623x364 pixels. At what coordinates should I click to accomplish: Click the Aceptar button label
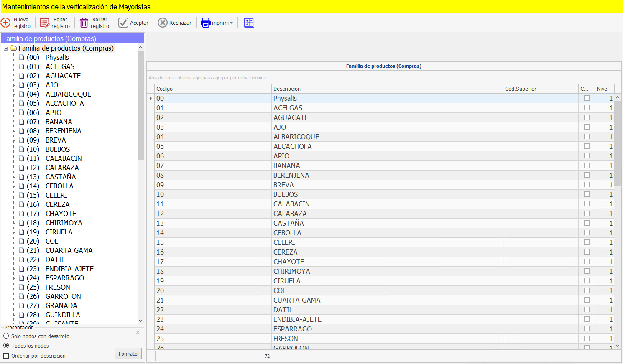[x=139, y=23]
